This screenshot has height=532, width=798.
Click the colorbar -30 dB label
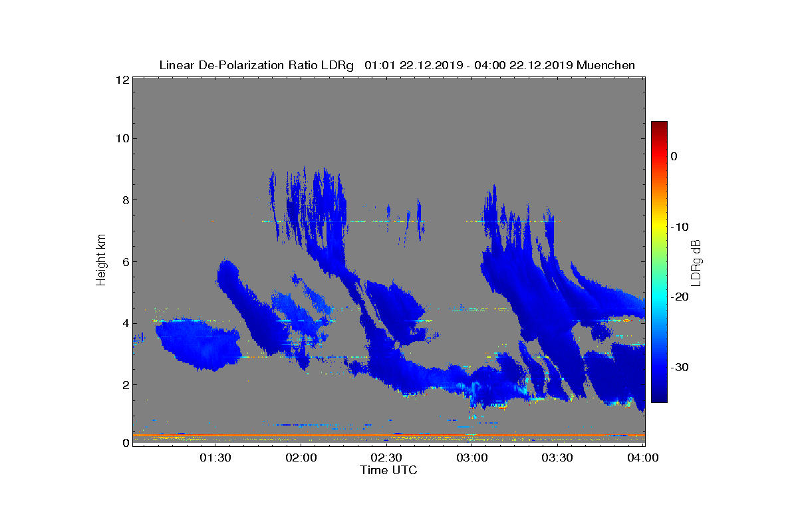[679, 368]
